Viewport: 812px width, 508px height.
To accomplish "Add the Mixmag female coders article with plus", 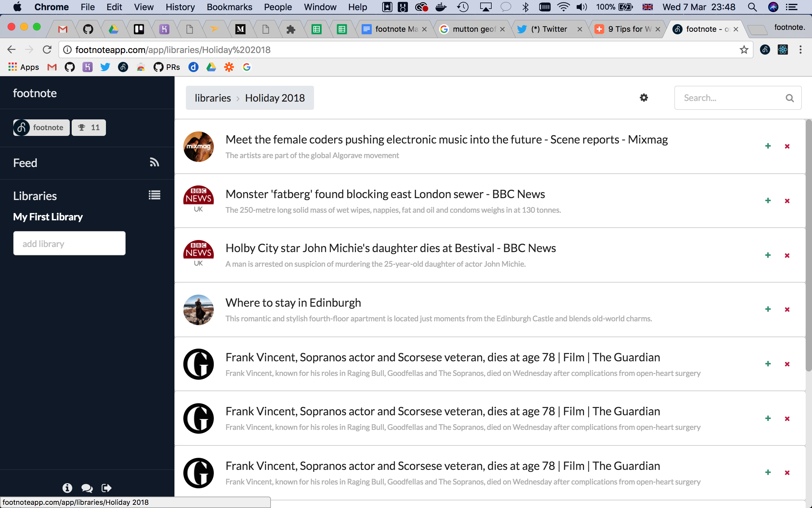I will tap(768, 146).
